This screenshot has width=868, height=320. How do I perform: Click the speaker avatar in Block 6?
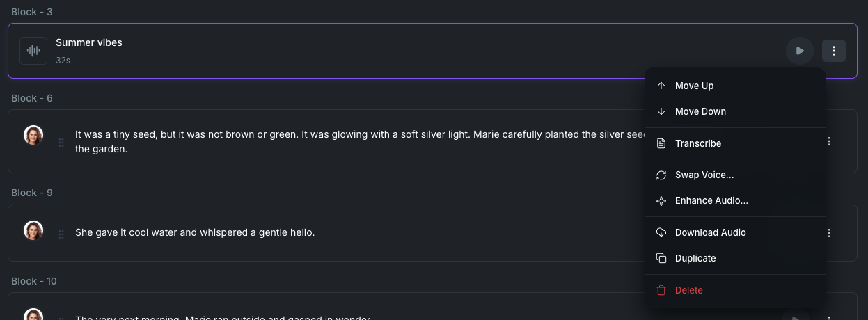click(33, 135)
